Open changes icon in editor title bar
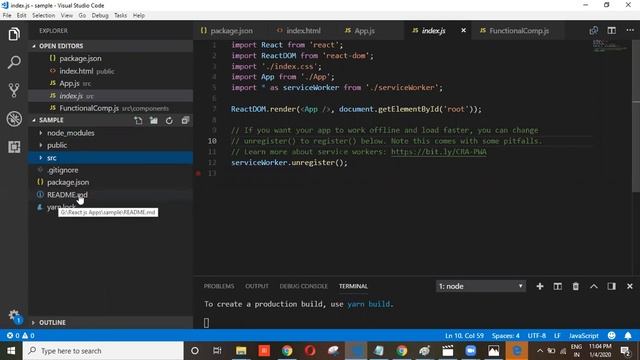 pos(593,31)
